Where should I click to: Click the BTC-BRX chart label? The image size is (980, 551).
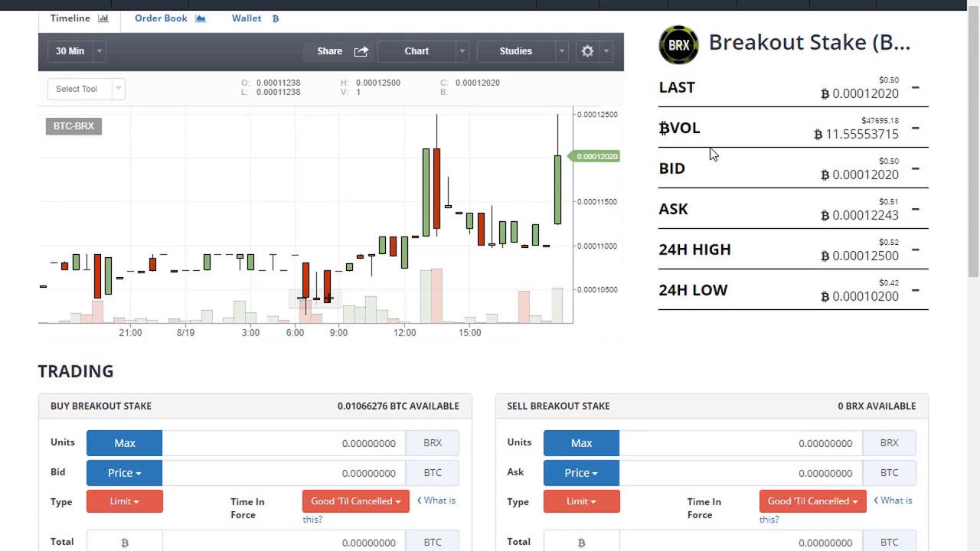(73, 126)
